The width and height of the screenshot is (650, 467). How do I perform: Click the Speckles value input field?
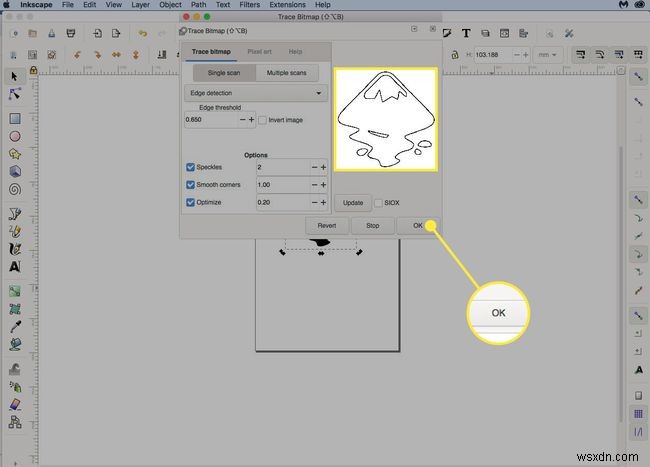pyautogui.click(x=283, y=167)
